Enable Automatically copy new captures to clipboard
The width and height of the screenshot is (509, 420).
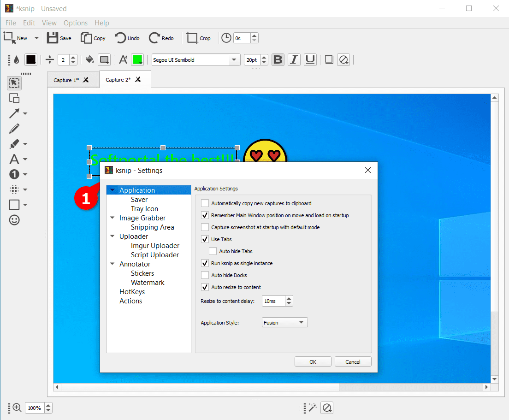pyautogui.click(x=205, y=203)
